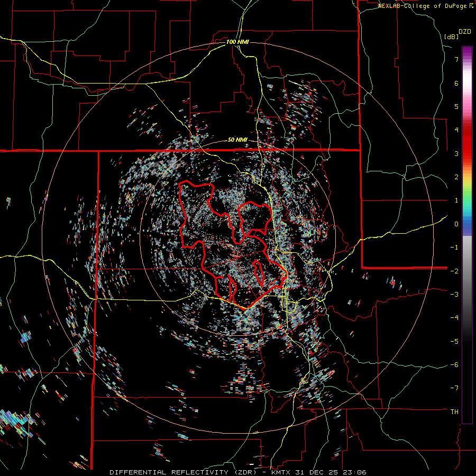Click the "0" color scale label
Screen dimensions: 476x476
456,224
